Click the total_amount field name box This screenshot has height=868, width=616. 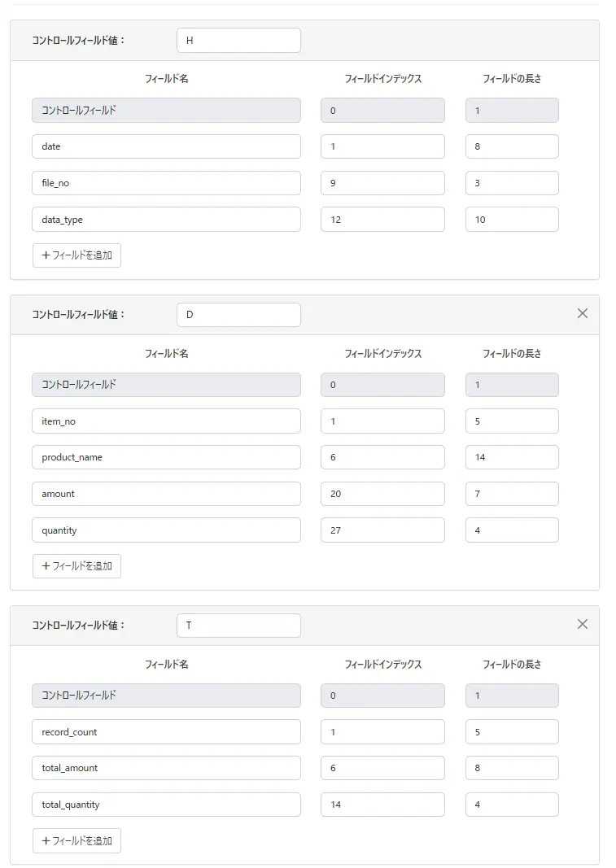166,768
